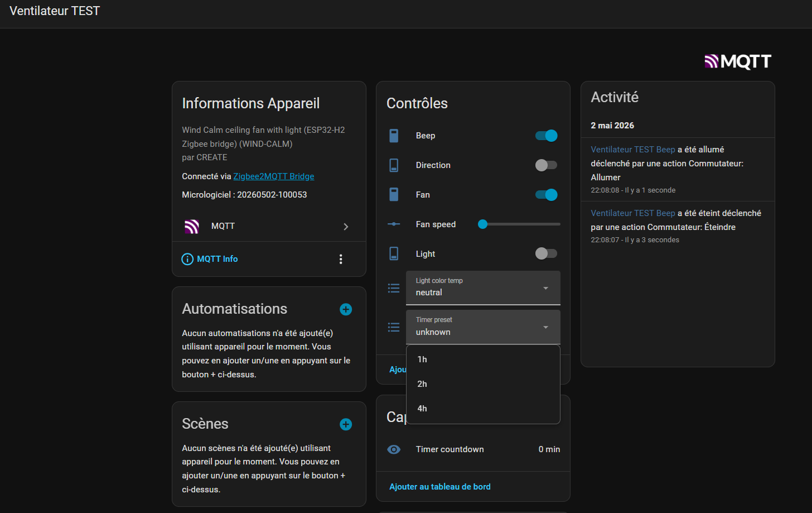Open the three-dot menu beside MQTT Info
Viewport: 812px width, 513px height.
pyautogui.click(x=341, y=259)
